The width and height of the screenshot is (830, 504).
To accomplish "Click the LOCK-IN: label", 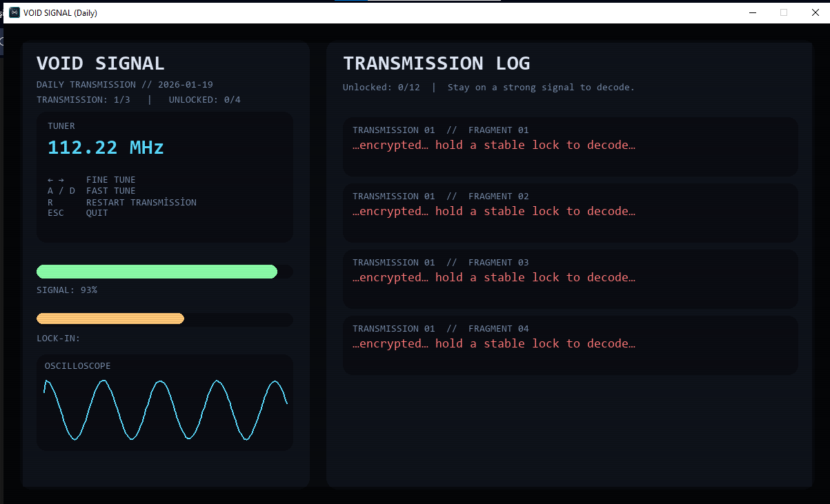I will coord(59,339).
